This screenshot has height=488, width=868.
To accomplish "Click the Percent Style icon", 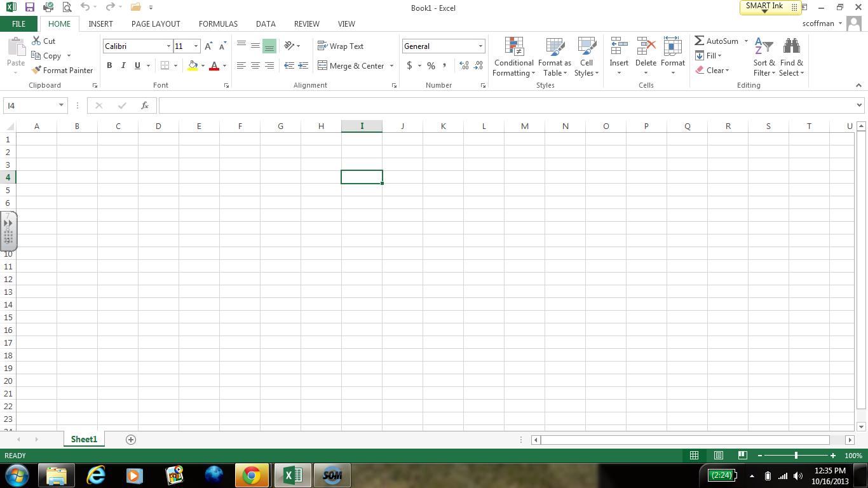I will click(x=431, y=65).
